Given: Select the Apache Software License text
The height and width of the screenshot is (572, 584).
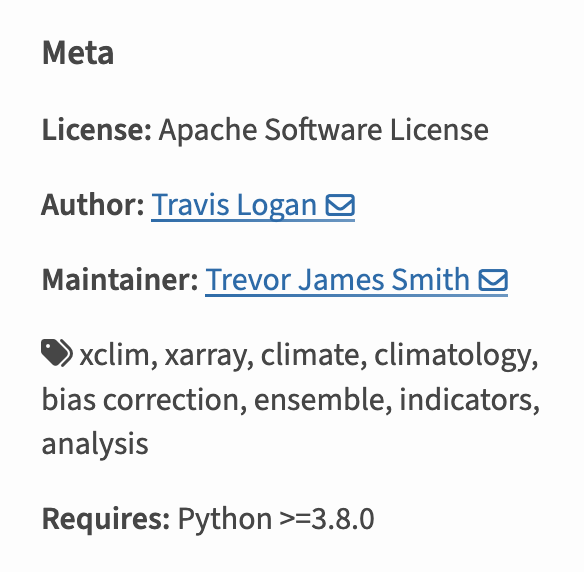Looking at the screenshot, I should (x=324, y=130).
